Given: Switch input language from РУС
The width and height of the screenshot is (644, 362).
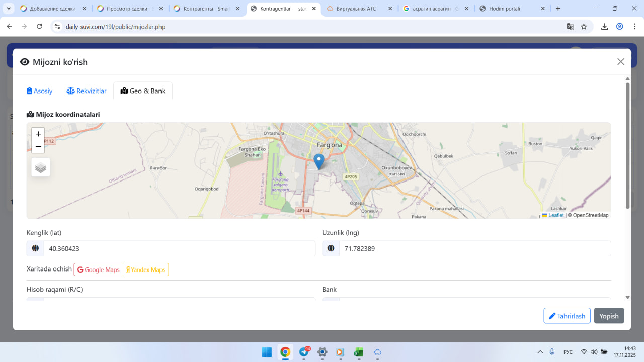Looking at the screenshot, I should tap(568, 352).
